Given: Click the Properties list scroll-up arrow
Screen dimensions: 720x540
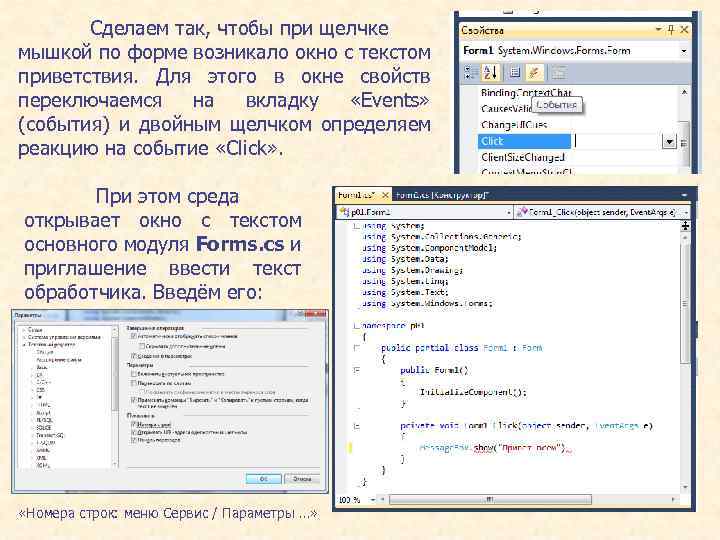Looking at the screenshot, I should point(684,92).
